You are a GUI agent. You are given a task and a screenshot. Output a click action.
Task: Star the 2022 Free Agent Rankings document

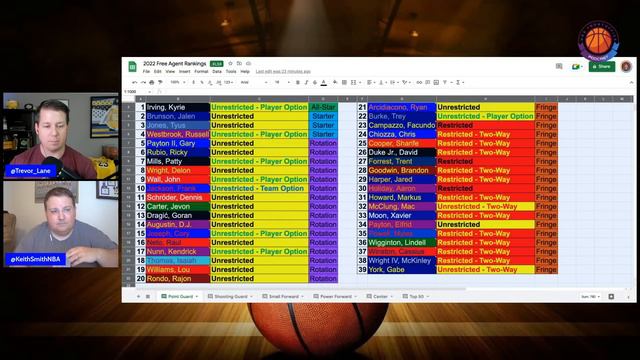point(230,63)
